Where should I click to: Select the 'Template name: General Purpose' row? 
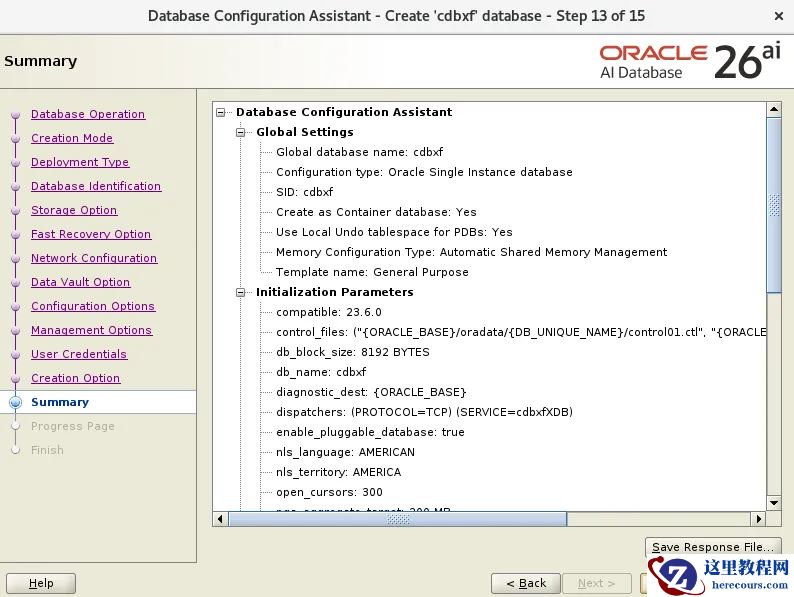coord(372,272)
